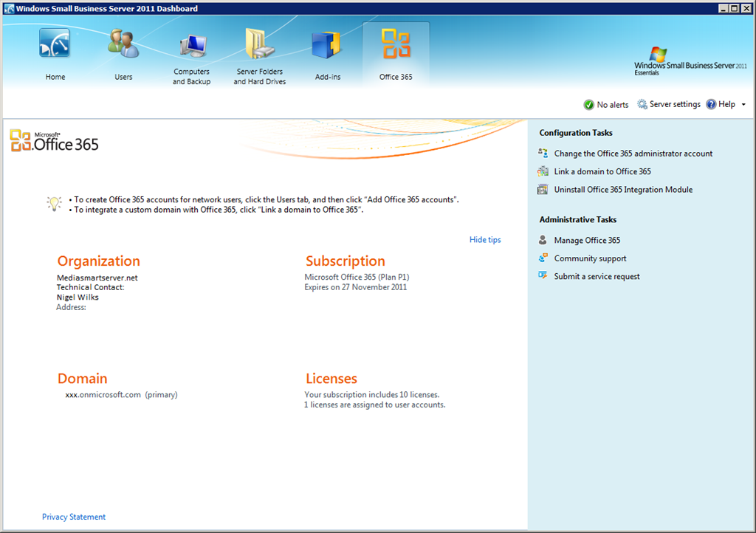Click the Microsoft Office 365 logo in the content pane
Viewport: 756px width, 533px height.
pyautogui.click(x=54, y=141)
